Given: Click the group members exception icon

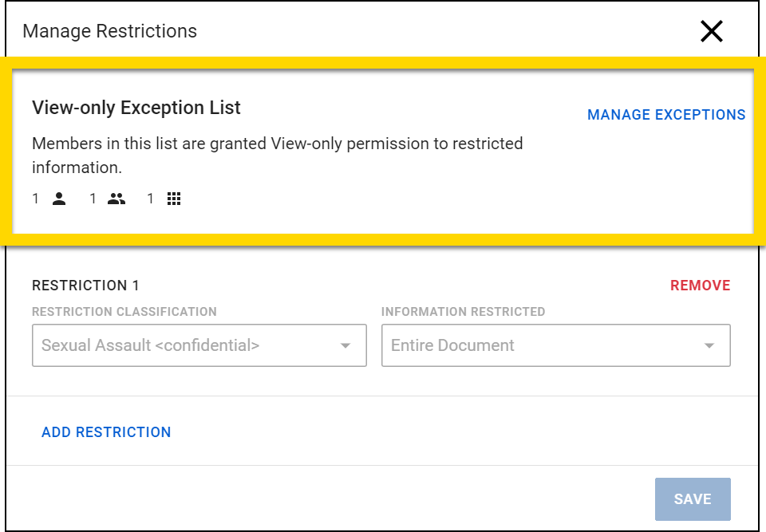Looking at the screenshot, I should (x=116, y=199).
